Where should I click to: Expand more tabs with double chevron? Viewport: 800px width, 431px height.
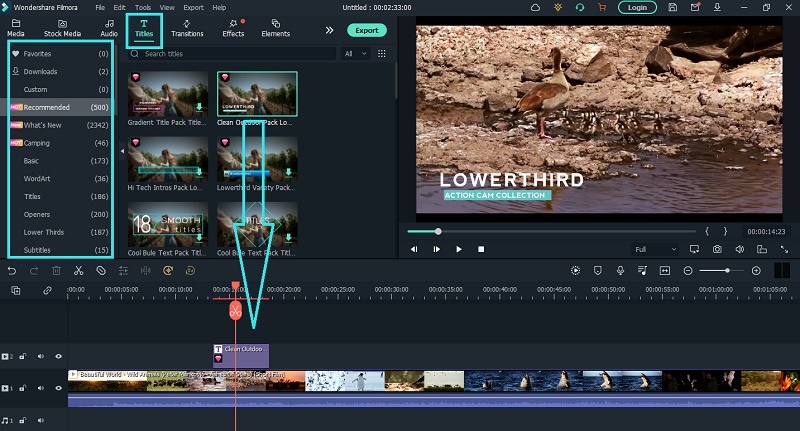point(330,30)
